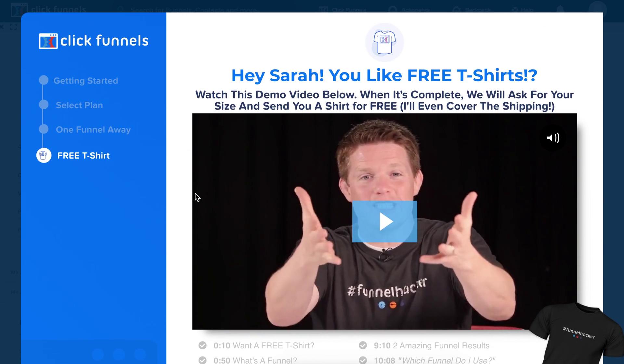
Task: Click the Getting Started step icon
Action: (43, 80)
